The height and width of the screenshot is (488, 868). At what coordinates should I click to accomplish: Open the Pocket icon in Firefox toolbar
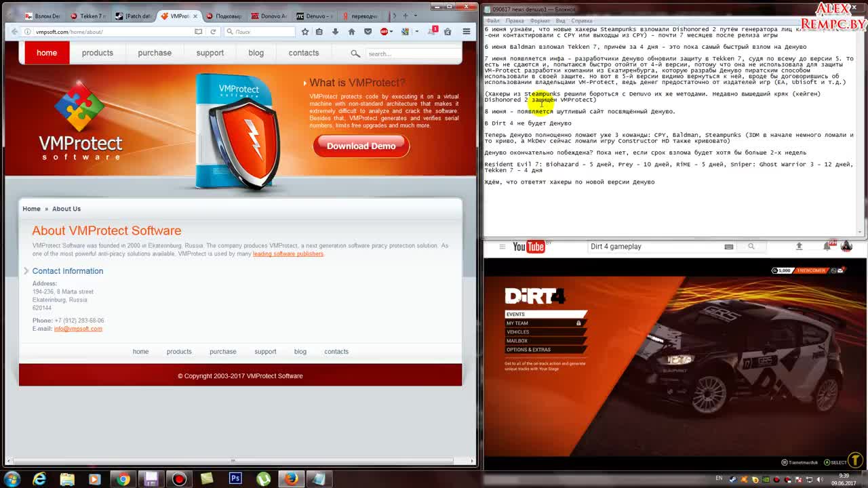pos(368,31)
